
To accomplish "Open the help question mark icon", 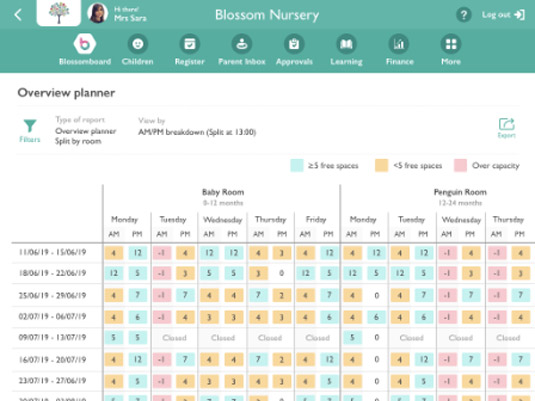I will point(463,15).
